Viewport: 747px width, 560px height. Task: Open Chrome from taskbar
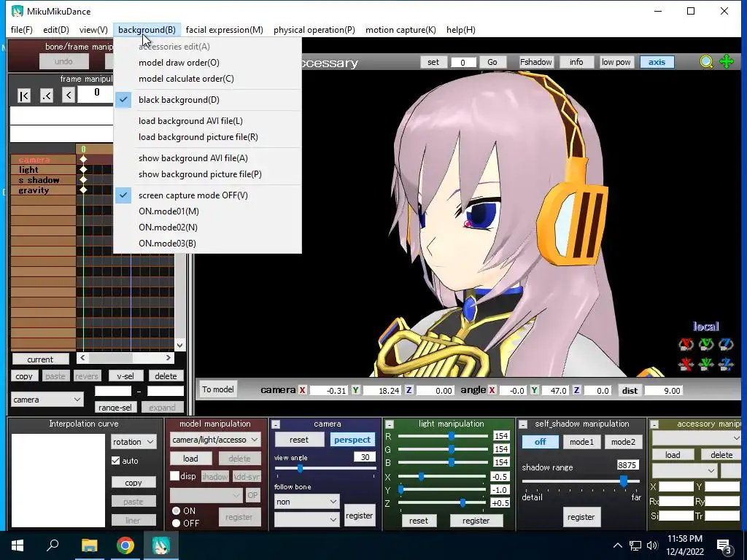click(x=125, y=545)
